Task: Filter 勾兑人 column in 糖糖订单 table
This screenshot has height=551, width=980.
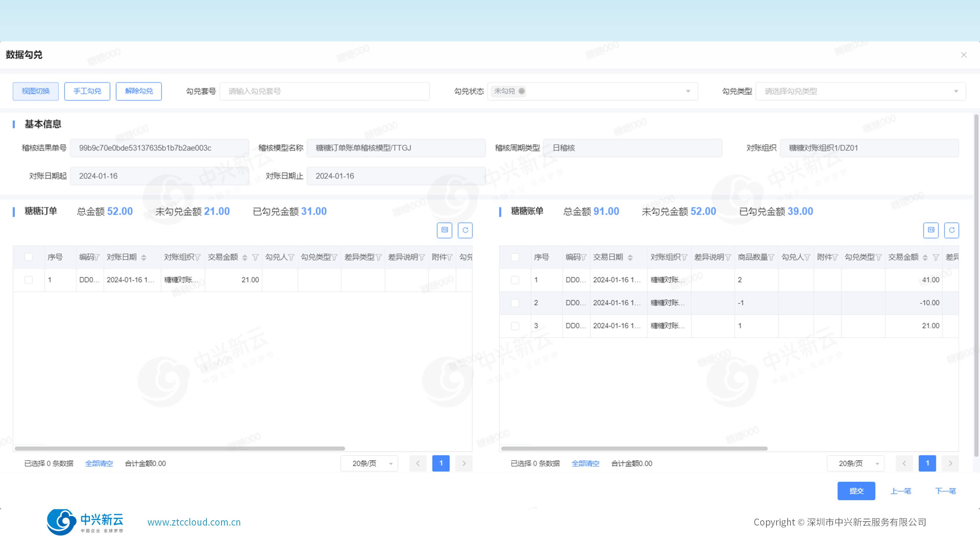Action: pyautogui.click(x=291, y=257)
